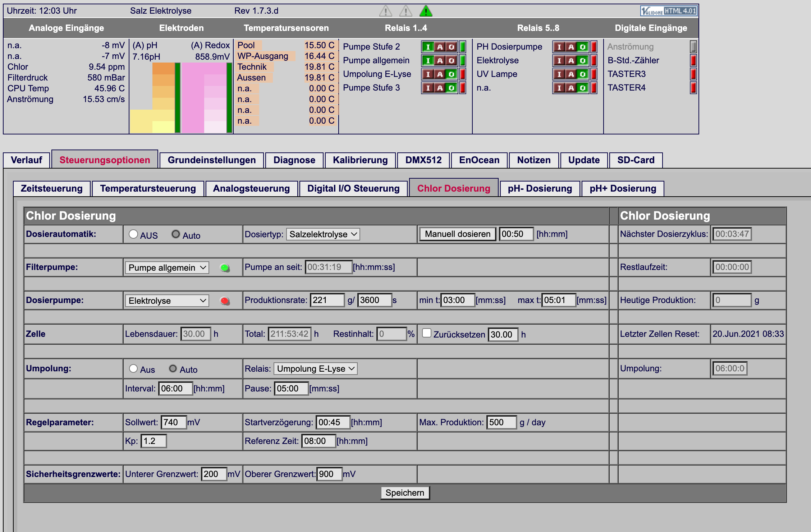Turn on the Umpolung E-Lyse relay with I
Screen dimensions: 811x532
click(x=428, y=74)
